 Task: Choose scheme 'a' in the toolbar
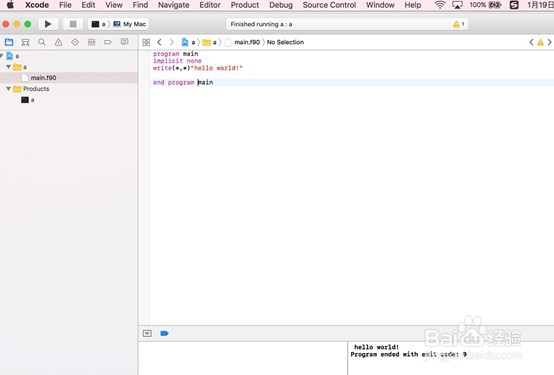click(99, 24)
